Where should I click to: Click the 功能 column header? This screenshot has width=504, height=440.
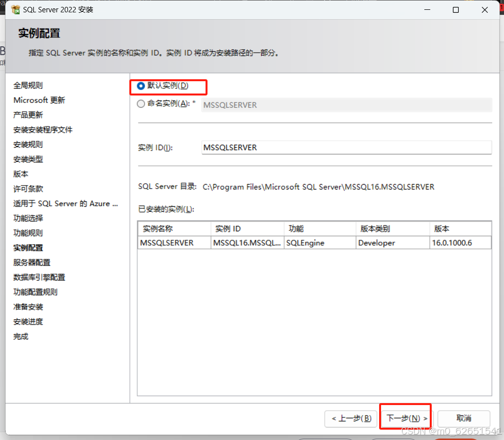[x=320, y=229]
